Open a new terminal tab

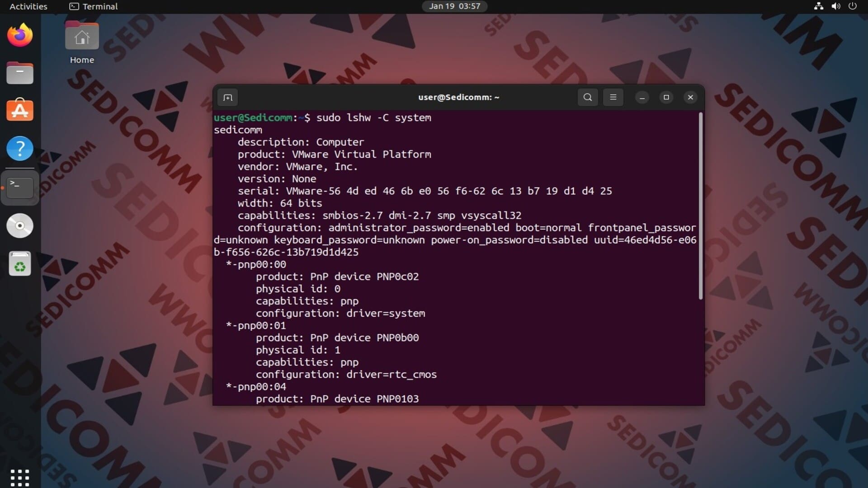(228, 97)
